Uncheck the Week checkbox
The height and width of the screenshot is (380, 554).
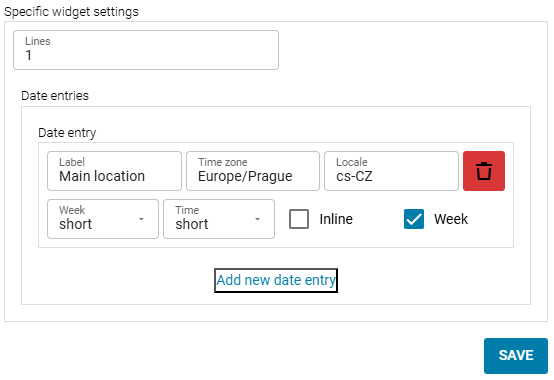click(414, 219)
